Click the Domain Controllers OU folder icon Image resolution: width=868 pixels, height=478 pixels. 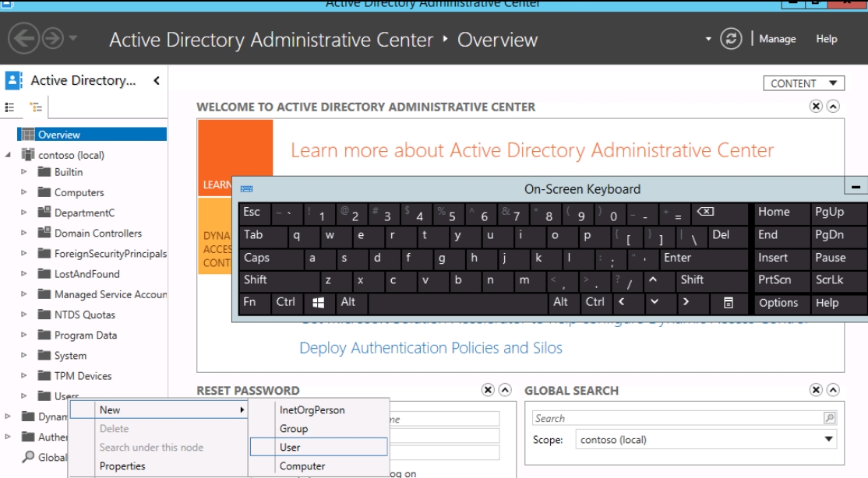click(44, 232)
